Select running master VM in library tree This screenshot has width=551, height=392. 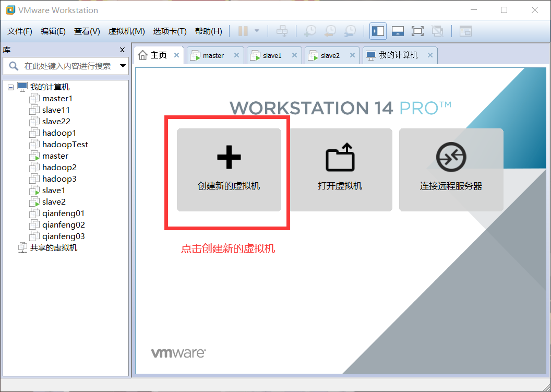[x=55, y=156]
